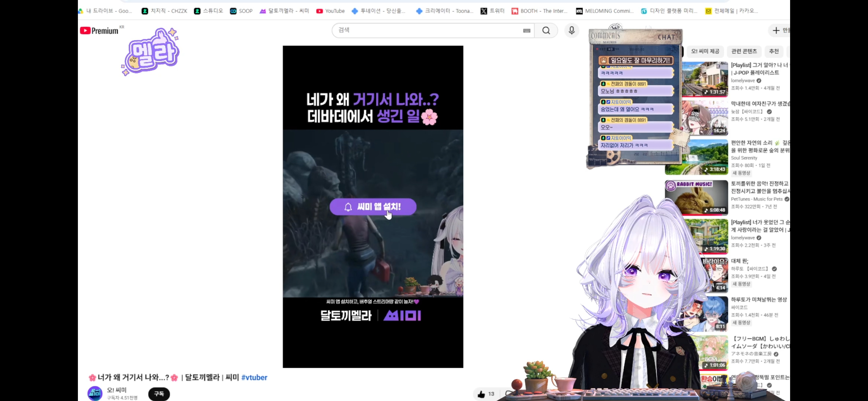868x401 pixels.
Task: Open the Rabbit Music video thumbnail
Action: click(x=696, y=198)
